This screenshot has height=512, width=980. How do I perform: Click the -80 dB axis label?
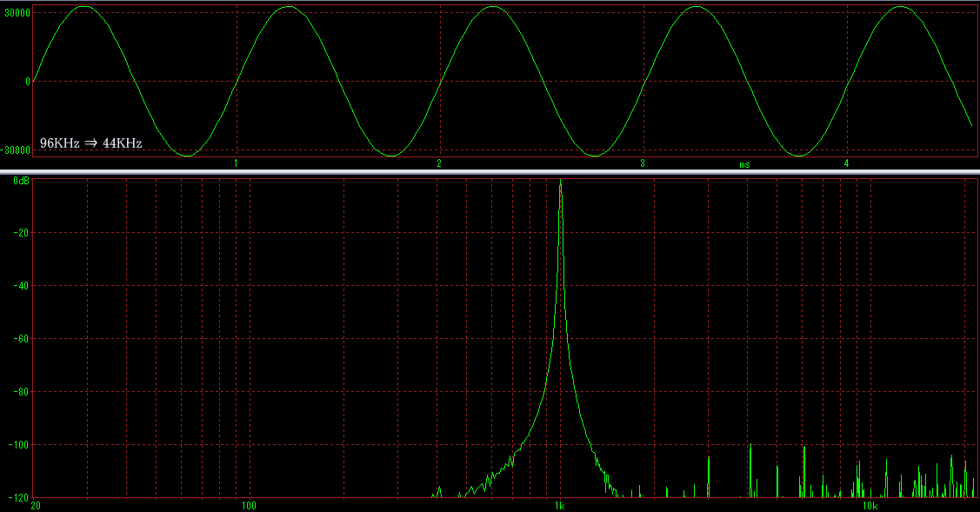click(21, 392)
